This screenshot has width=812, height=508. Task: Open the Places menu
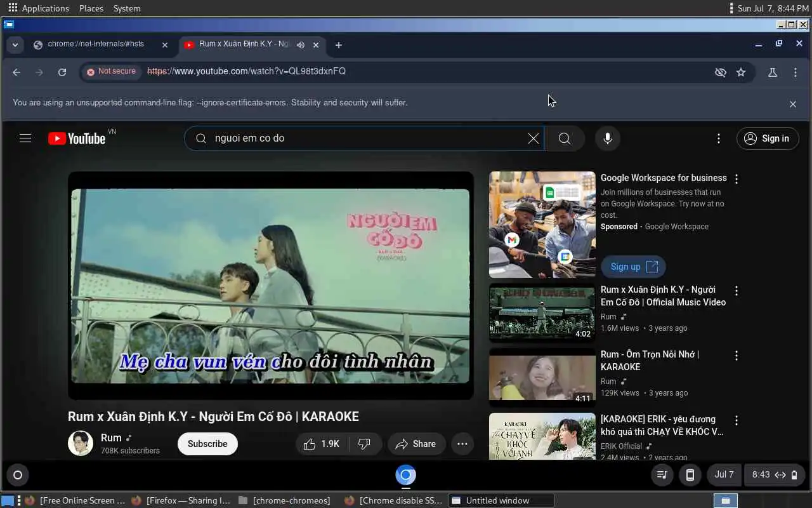(x=91, y=8)
